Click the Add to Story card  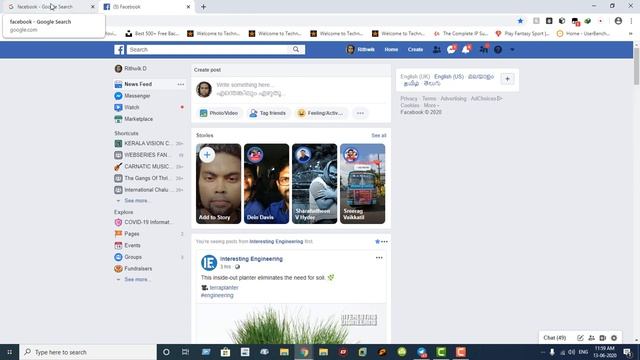coord(218,184)
